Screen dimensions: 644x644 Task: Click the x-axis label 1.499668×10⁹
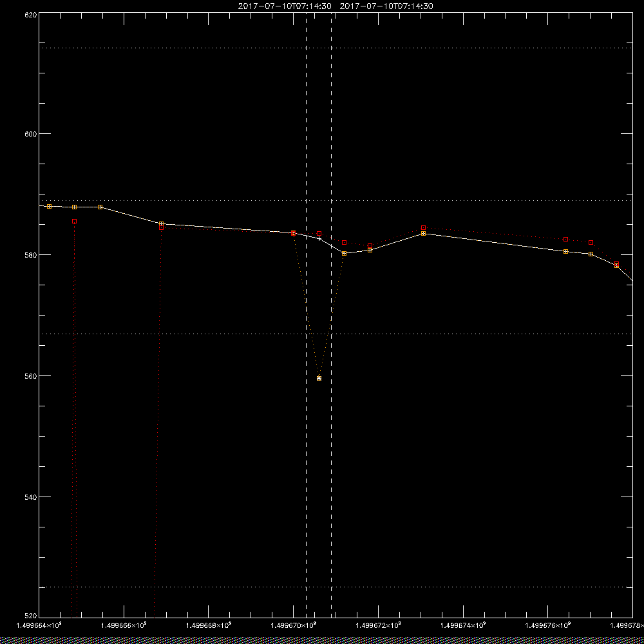pyautogui.click(x=209, y=625)
